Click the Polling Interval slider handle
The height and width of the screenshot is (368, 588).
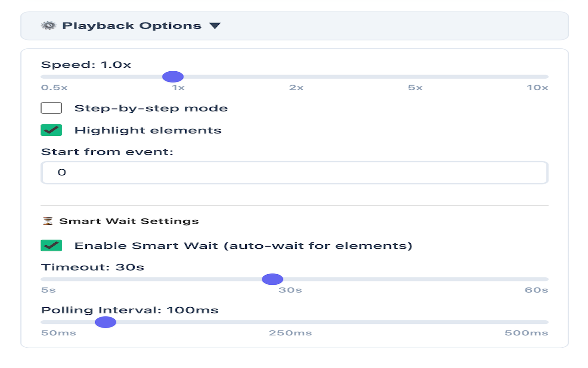click(x=106, y=322)
